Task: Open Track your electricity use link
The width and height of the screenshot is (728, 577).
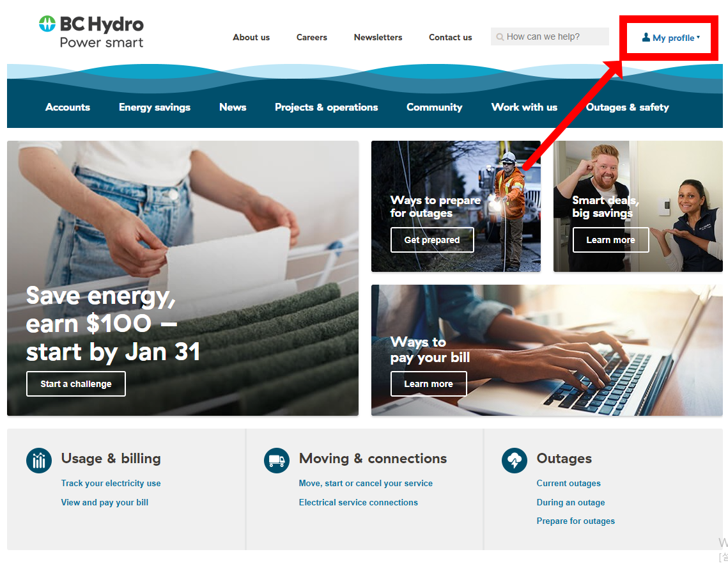Action: (x=111, y=483)
